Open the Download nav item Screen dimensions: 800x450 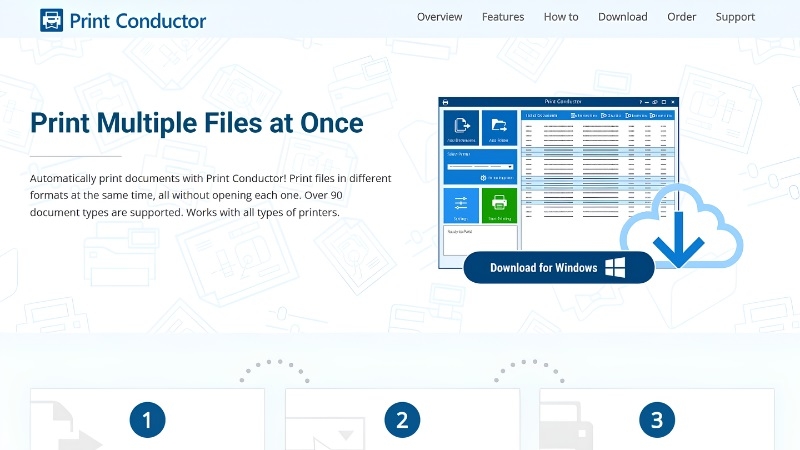pyautogui.click(x=622, y=17)
